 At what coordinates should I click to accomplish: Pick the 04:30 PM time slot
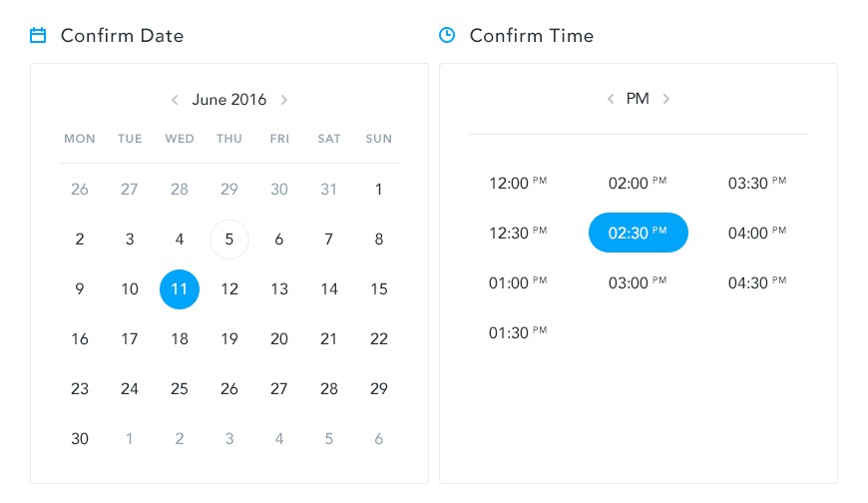(x=757, y=283)
